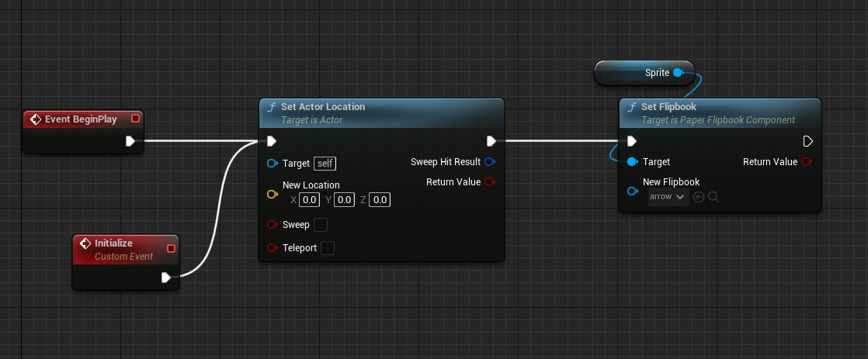Click the New Location Z value field

tap(379, 200)
